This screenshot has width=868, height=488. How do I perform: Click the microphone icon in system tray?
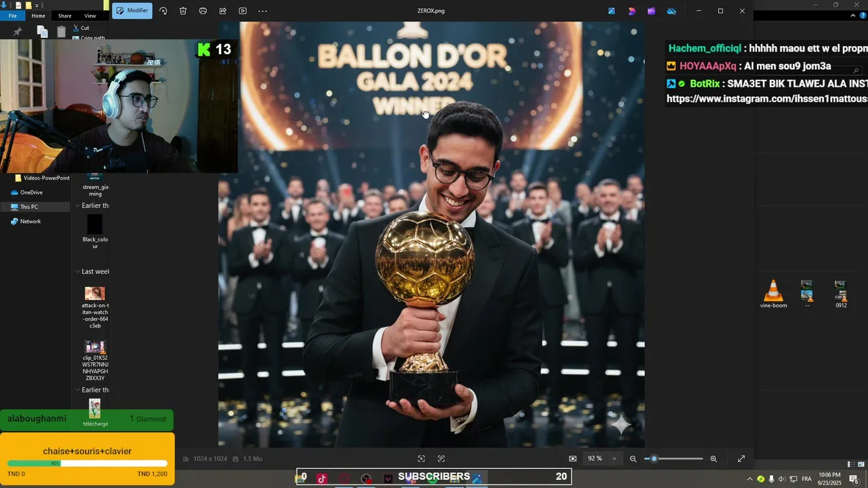[x=771, y=479]
